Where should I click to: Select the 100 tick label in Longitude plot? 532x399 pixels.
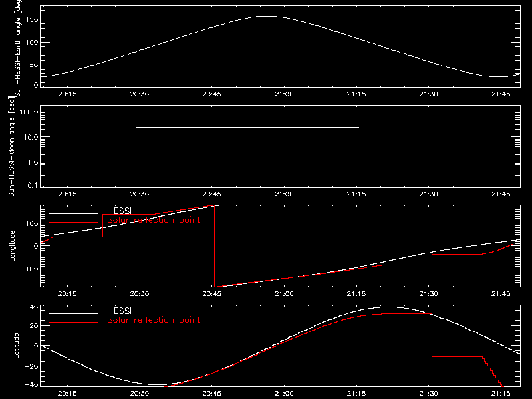pyautogui.click(x=33, y=223)
